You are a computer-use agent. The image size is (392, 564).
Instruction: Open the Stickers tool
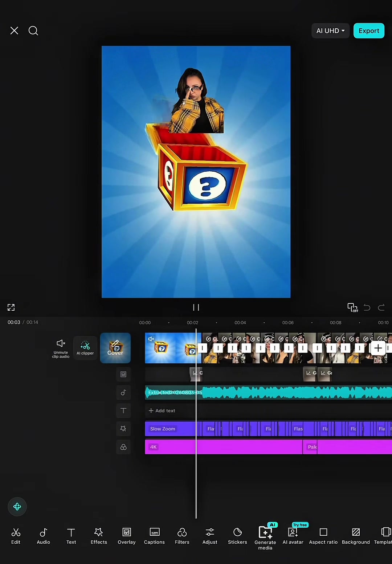(x=237, y=536)
